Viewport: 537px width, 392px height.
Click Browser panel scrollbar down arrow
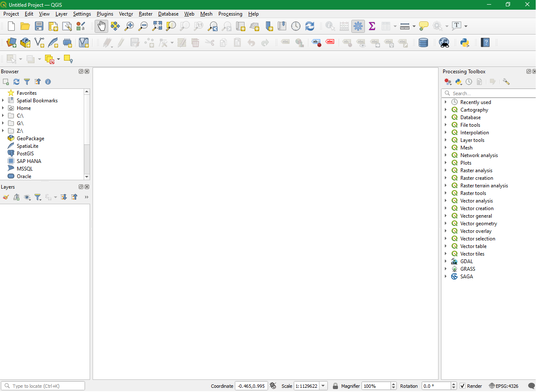coord(87,177)
